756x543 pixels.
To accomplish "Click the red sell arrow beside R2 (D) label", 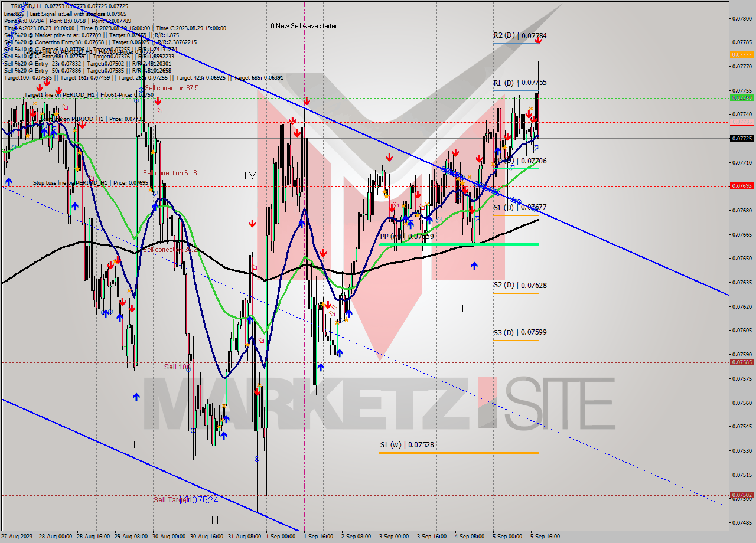I will click(538, 41).
